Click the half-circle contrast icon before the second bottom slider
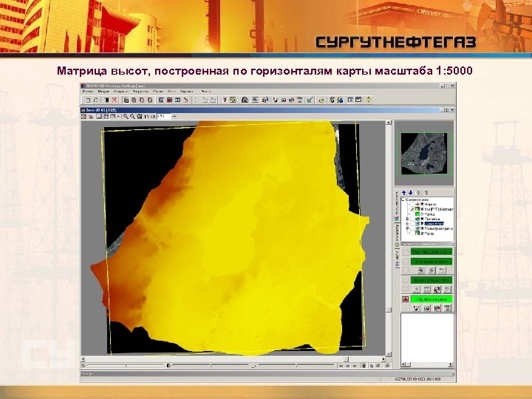This screenshot has height=399, width=532. click(x=168, y=366)
